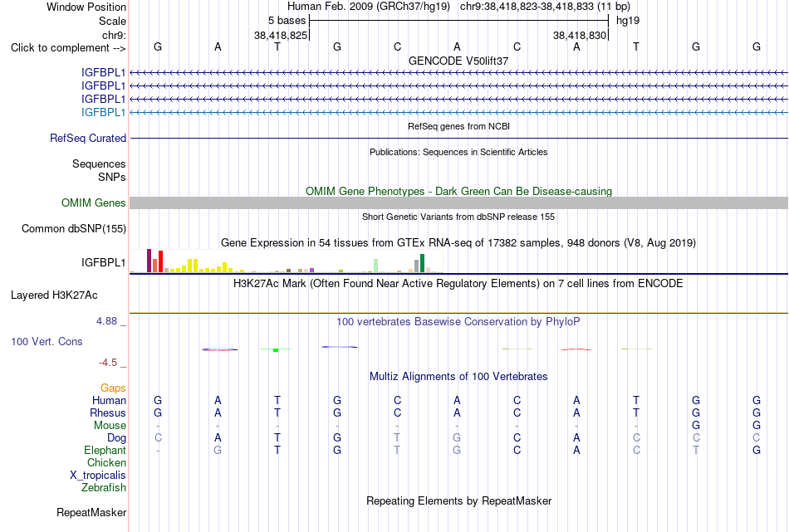This screenshot has width=789, height=532.
Task: Click '100 vertebrates Basewise Conservation by PhyloP' title
Action: pyautogui.click(x=458, y=322)
